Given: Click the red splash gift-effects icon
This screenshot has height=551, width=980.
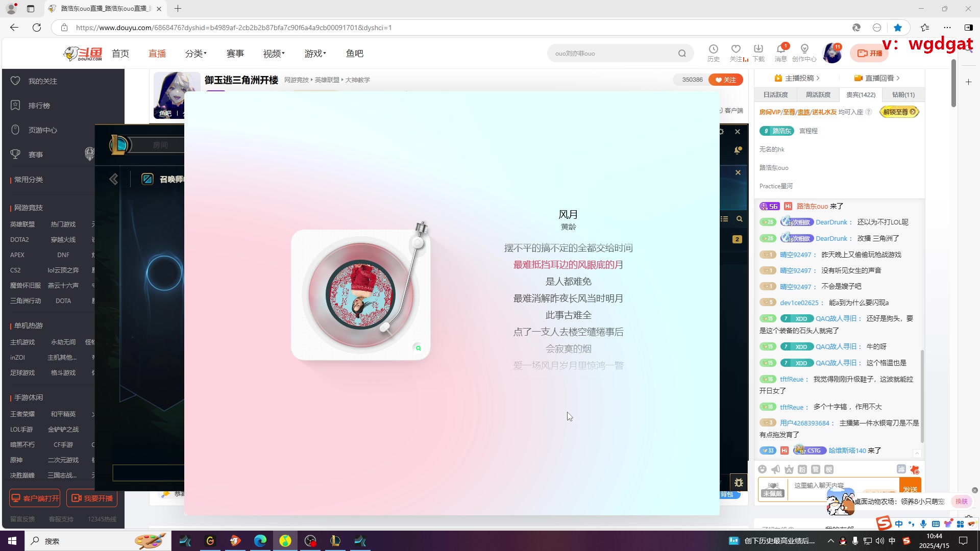Looking at the screenshot, I should (x=915, y=469).
